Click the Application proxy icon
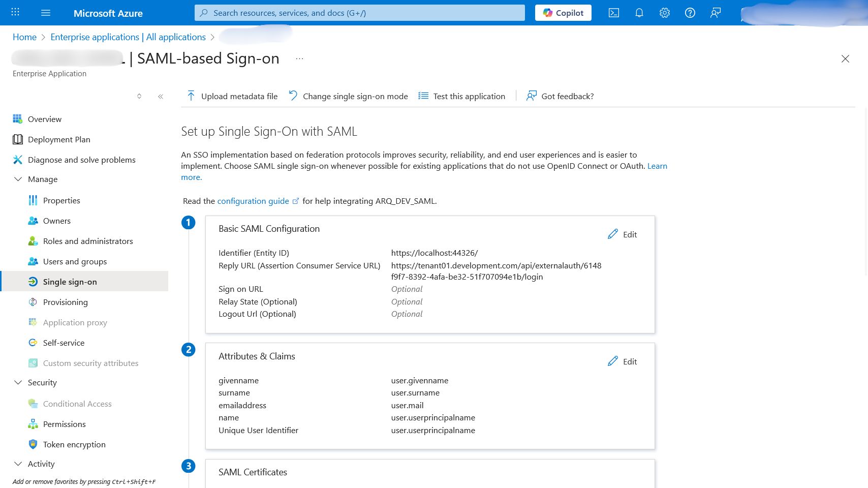868x488 pixels. point(33,322)
